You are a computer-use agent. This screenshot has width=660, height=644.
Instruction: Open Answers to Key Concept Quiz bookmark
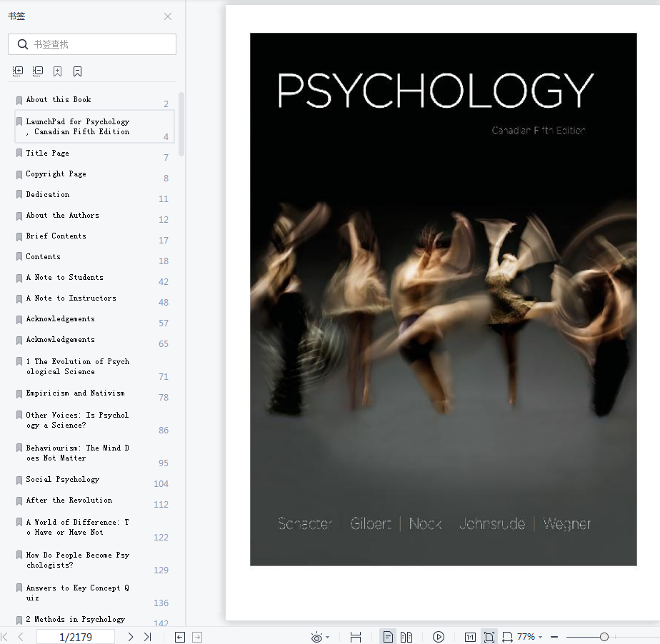pyautogui.click(x=77, y=593)
